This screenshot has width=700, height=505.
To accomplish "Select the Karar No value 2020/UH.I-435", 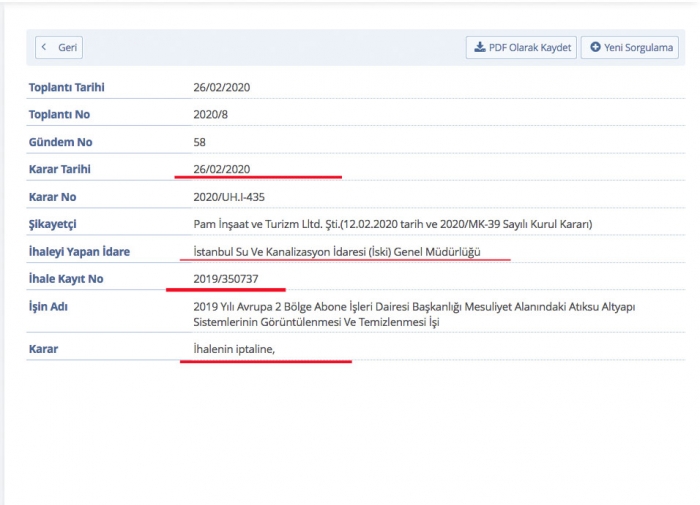I will (x=229, y=197).
